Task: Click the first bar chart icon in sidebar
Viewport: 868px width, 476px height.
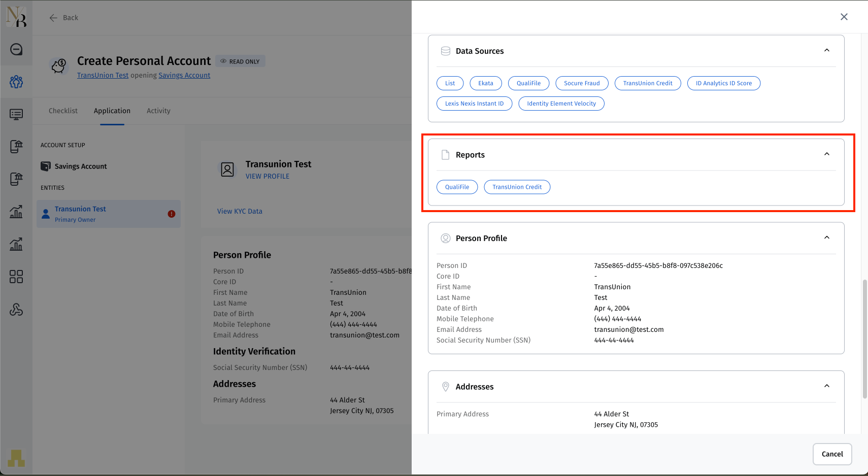Action: 16,212
